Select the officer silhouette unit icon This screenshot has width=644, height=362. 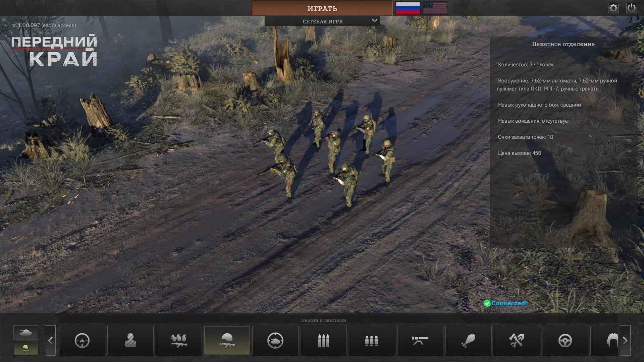pos(130,341)
